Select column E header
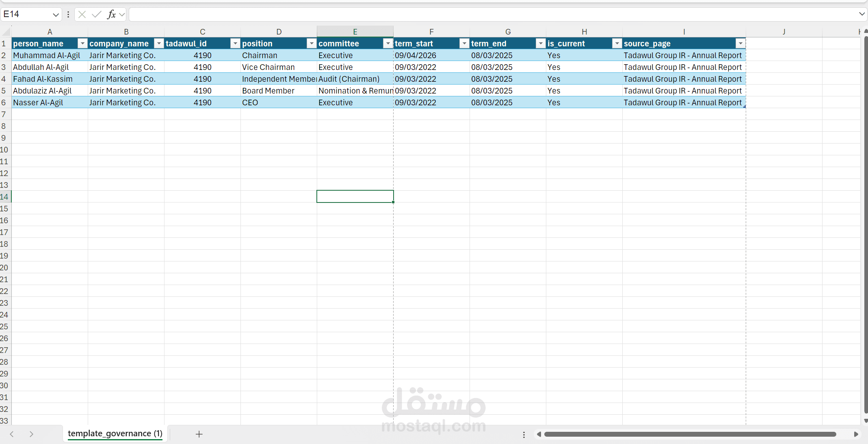868x444 pixels. point(355,32)
